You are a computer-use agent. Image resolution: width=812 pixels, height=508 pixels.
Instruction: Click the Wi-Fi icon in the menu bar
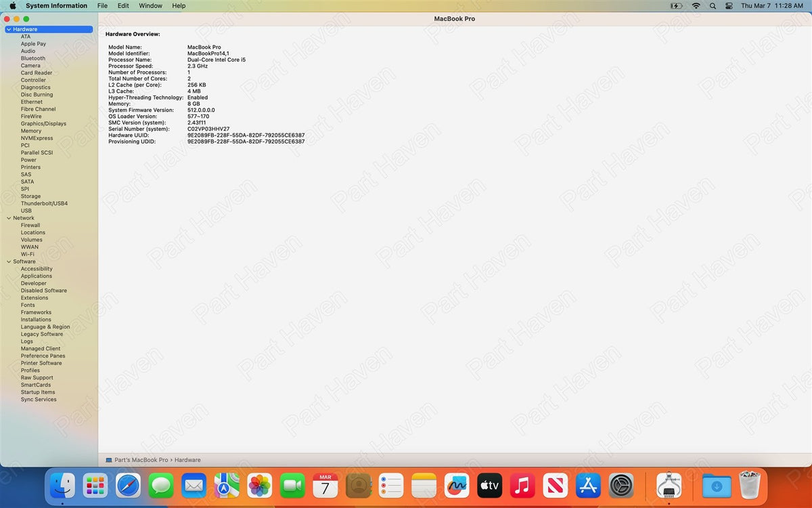(x=696, y=5)
